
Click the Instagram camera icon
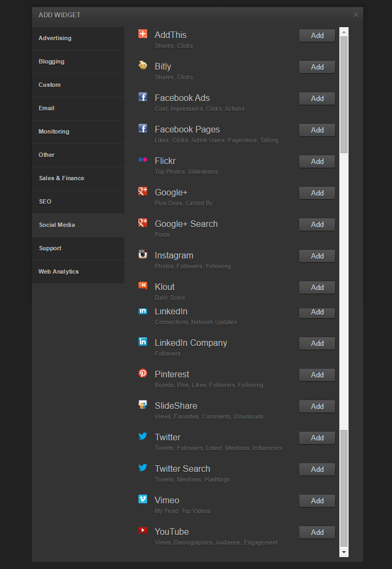point(143,255)
